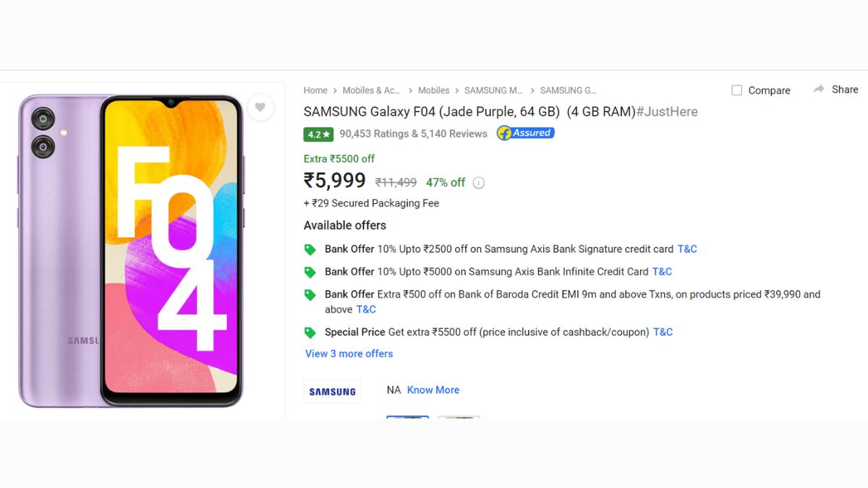The height and width of the screenshot is (488, 868).
Task: Open T&C for Special Price offer
Action: [x=663, y=332]
